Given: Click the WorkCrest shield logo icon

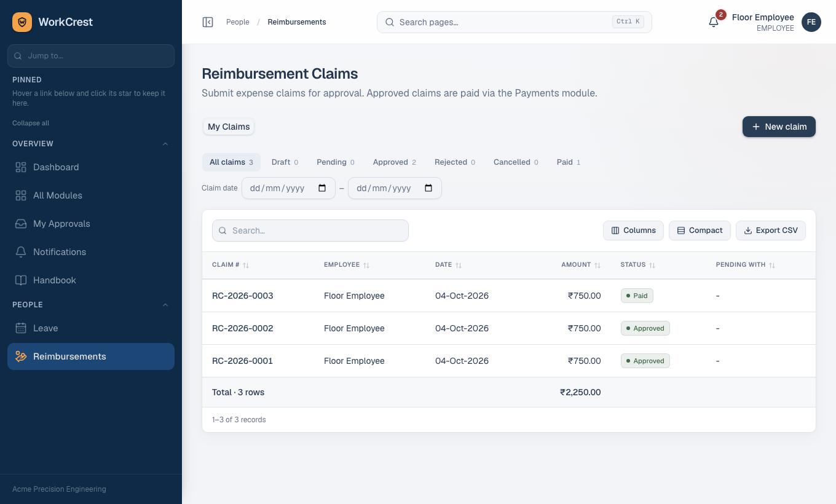Looking at the screenshot, I should pyautogui.click(x=22, y=22).
